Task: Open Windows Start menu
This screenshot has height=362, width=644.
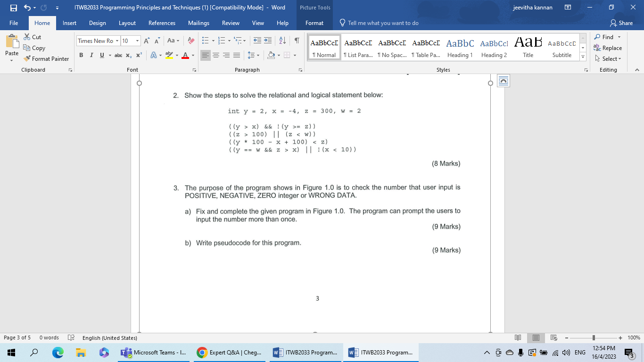Action: (x=10, y=353)
